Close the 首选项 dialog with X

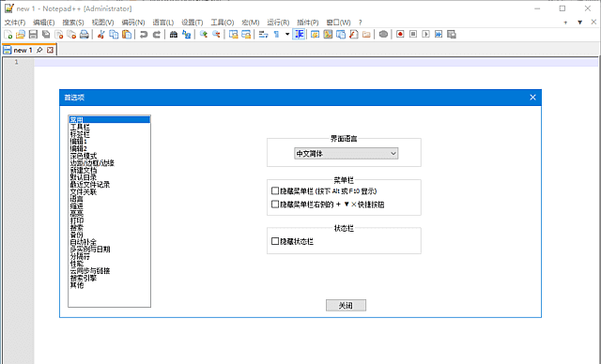click(x=532, y=98)
